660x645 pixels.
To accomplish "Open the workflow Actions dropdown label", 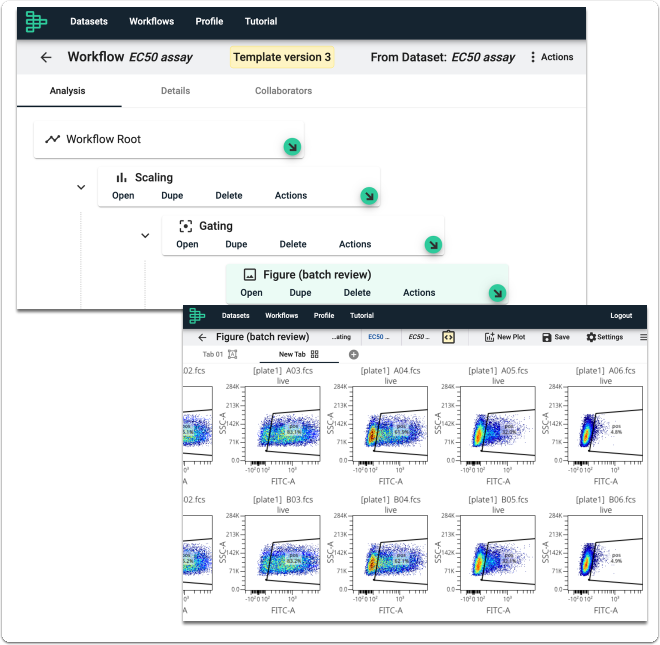I will pyautogui.click(x=557, y=57).
